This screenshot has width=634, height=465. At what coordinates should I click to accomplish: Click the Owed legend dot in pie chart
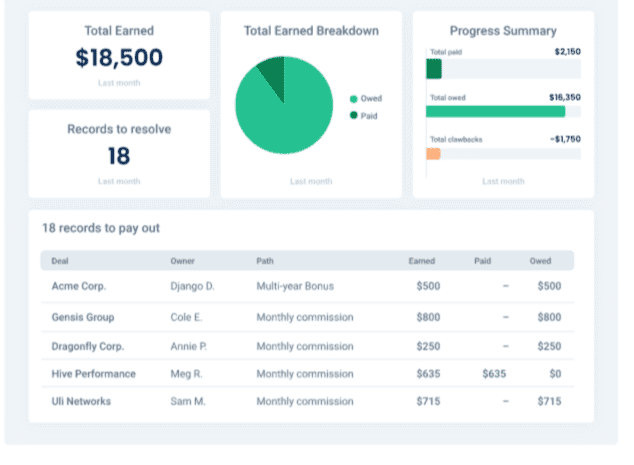tap(353, 99)
